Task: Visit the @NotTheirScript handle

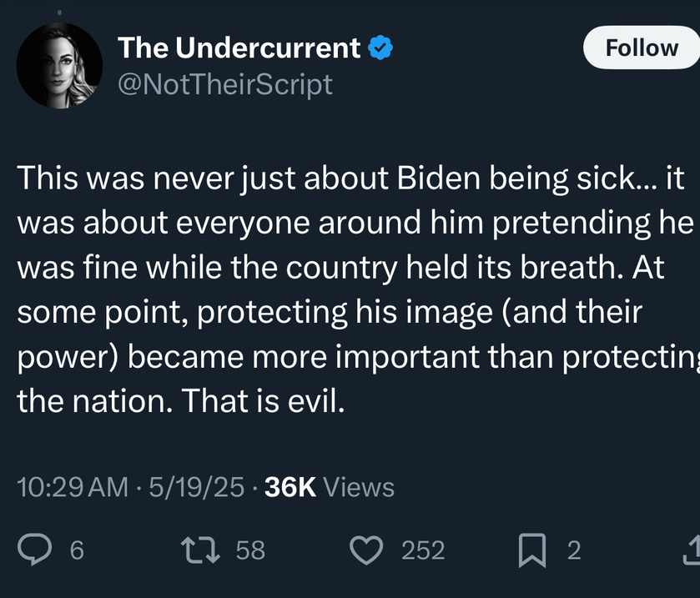Action: 225,84
